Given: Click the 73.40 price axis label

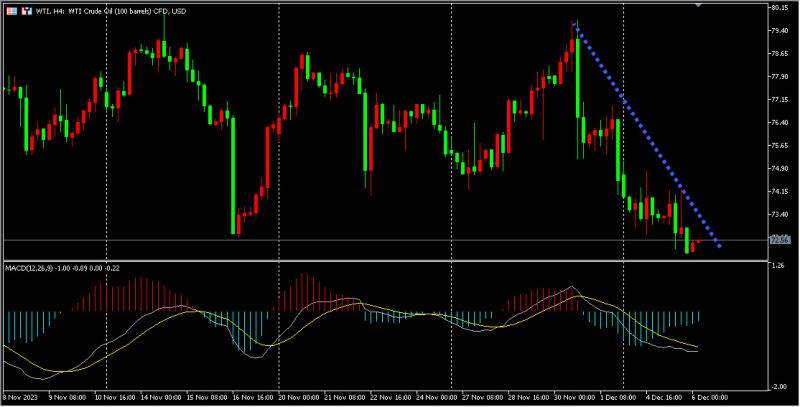Looking at the screenshot, I should tap(780, 214).
